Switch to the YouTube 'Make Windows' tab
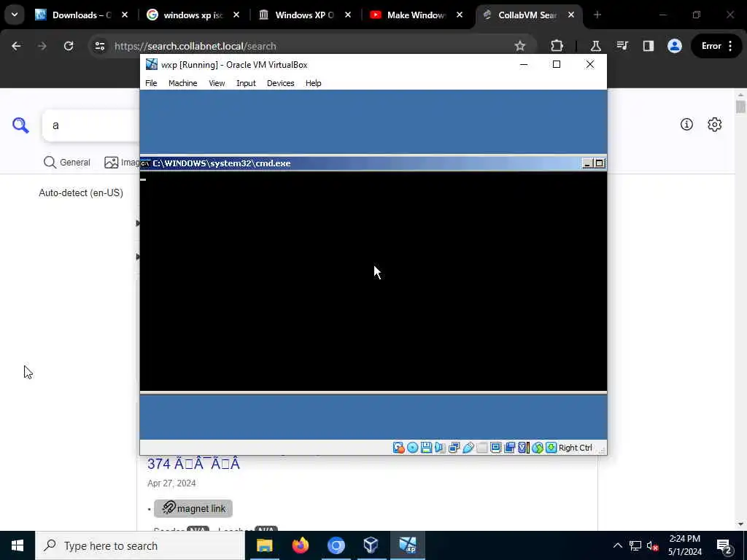Image resolution: width=747 pixels, height=560 pixels. pos(416,15)
